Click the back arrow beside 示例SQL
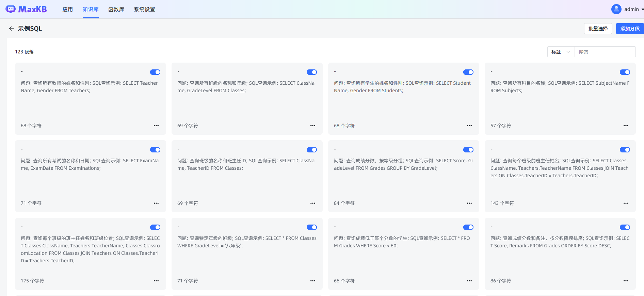 tap(12, 29)
